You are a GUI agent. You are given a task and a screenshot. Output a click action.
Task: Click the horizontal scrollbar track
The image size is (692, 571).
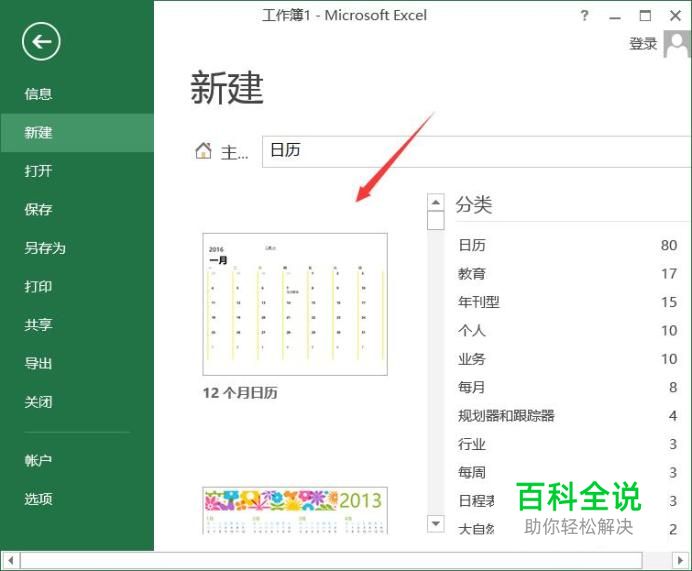pyautogui.click(x=658, y=560)
